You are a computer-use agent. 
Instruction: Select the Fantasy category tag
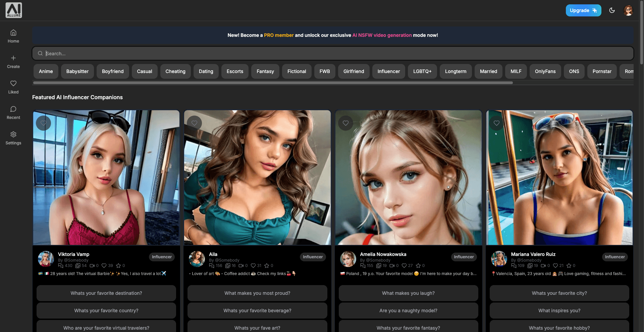[x=265, y=71]
